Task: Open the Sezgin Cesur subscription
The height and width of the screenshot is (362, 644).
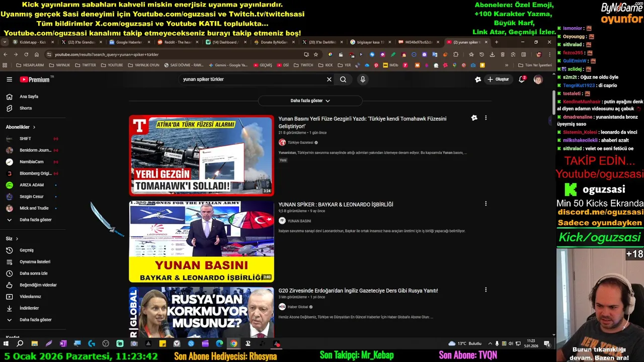Action: tap(31, 197)
